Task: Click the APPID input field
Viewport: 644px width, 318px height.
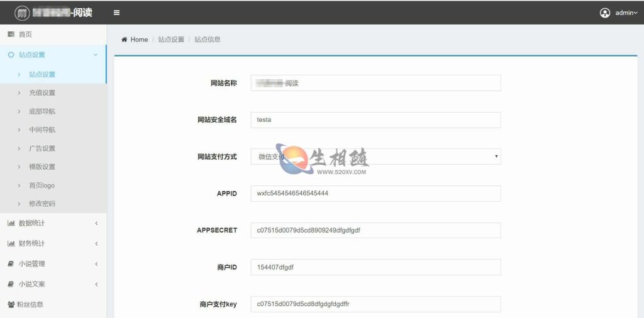Action: tap(376, 194)
